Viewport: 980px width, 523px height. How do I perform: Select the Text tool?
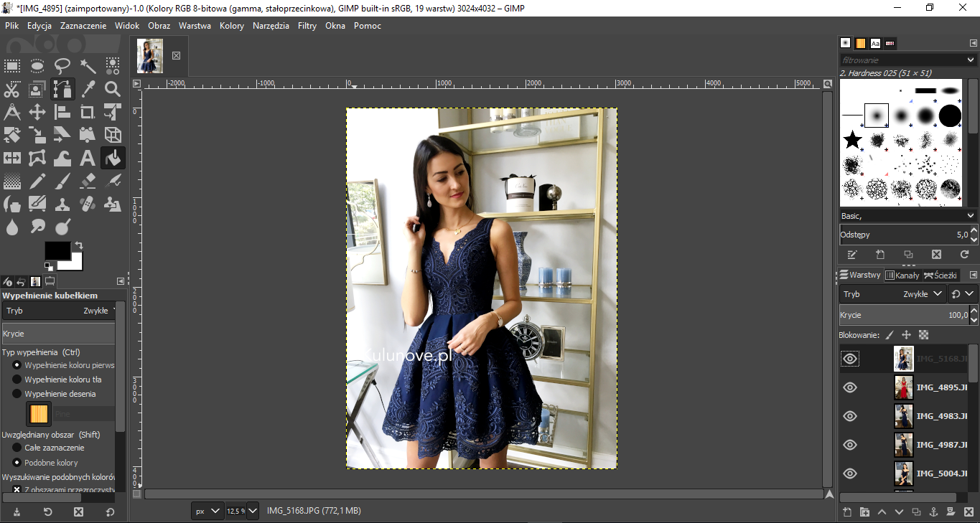tap(88, 158)
